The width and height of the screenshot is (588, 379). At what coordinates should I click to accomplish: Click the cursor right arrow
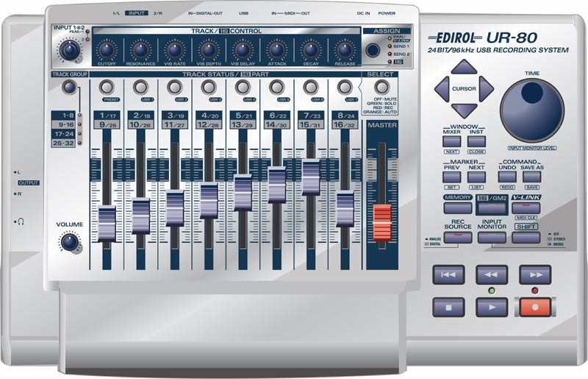[x=487, y=89]
